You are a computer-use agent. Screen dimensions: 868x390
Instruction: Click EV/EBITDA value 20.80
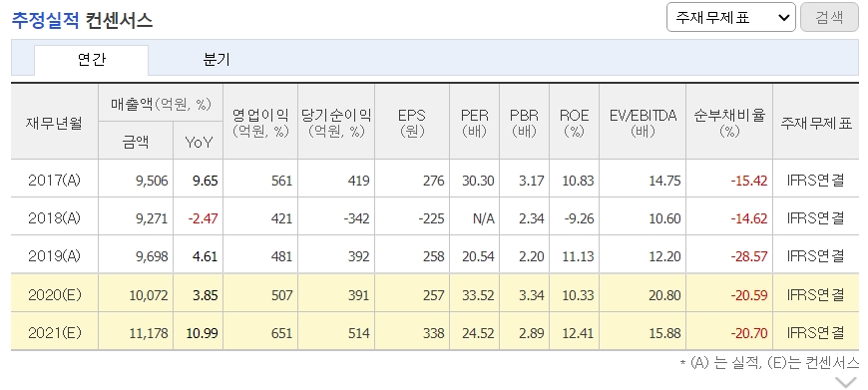coord(664,295)
